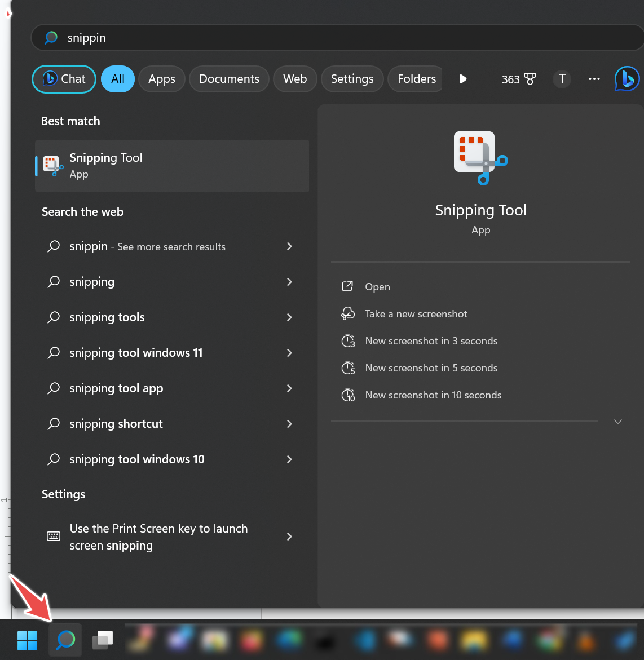Open the T account avatar

562,79
